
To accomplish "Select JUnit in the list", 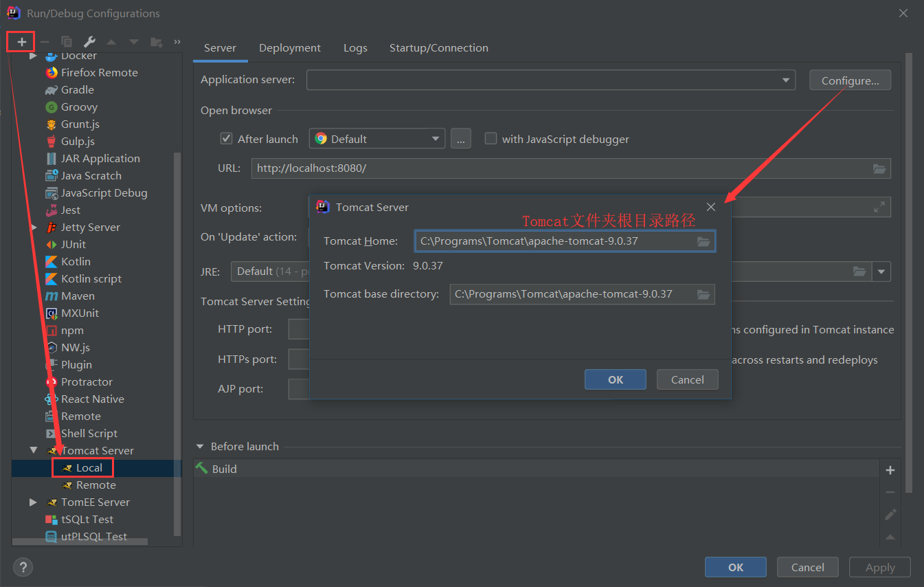I will tap(73, 244).
